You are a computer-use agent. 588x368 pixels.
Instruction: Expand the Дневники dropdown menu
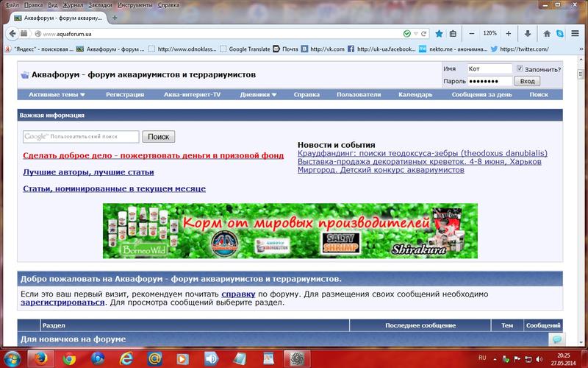point(259,94)
